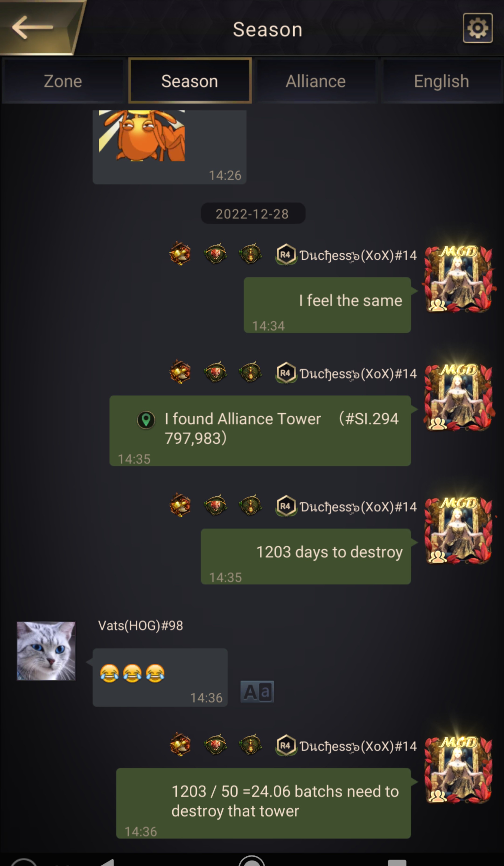Screen dimensions: 504x866
Task: Tap Vats cat avatar
Action: tap(46, 651)
